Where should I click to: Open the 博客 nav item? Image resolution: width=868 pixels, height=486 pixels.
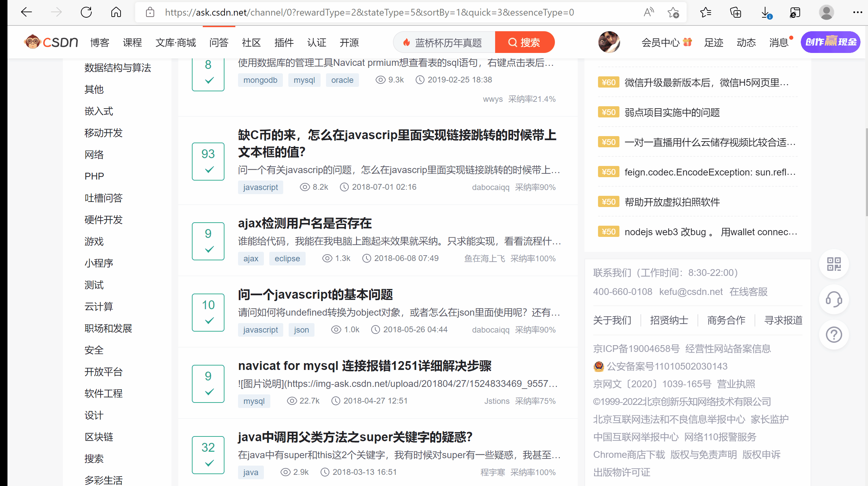click(x=100, y=42)
